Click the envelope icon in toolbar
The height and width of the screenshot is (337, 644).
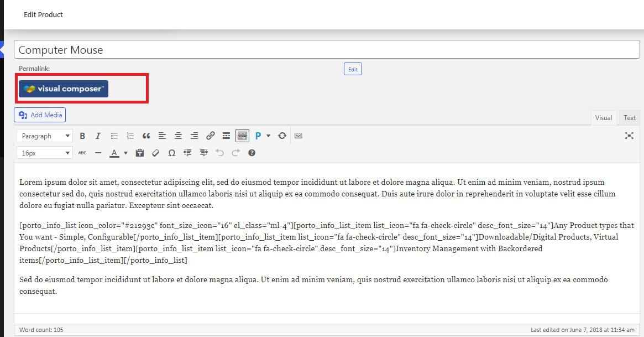click(299, 136)
